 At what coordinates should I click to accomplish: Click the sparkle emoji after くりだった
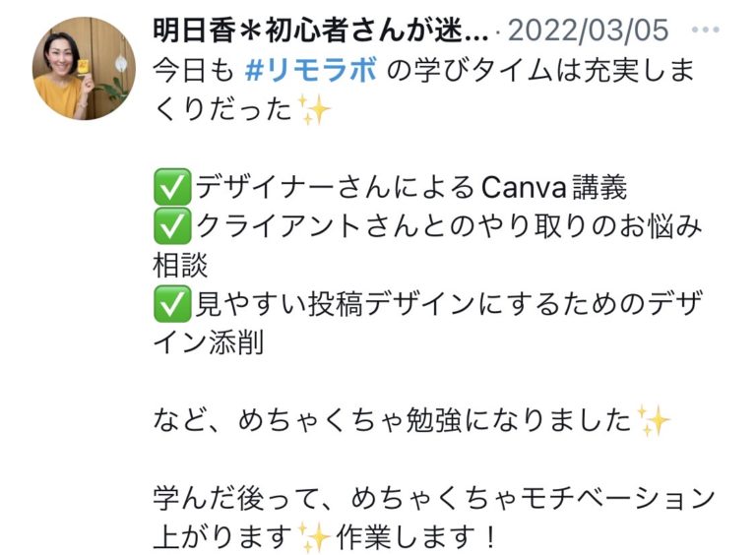314,110
